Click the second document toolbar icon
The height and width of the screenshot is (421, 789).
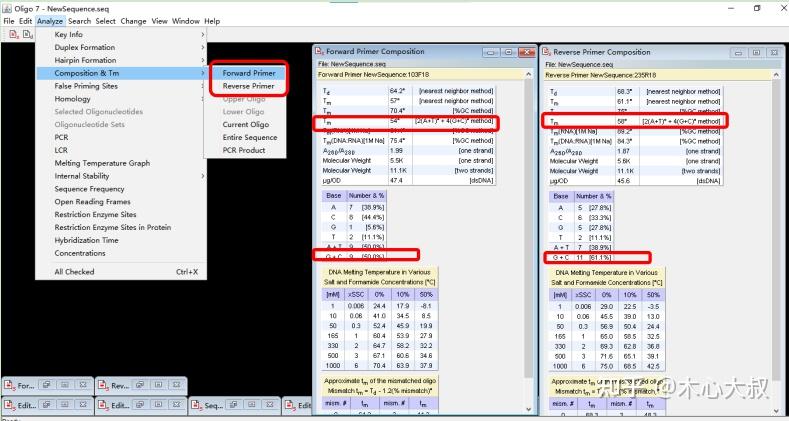coord(28,35)
